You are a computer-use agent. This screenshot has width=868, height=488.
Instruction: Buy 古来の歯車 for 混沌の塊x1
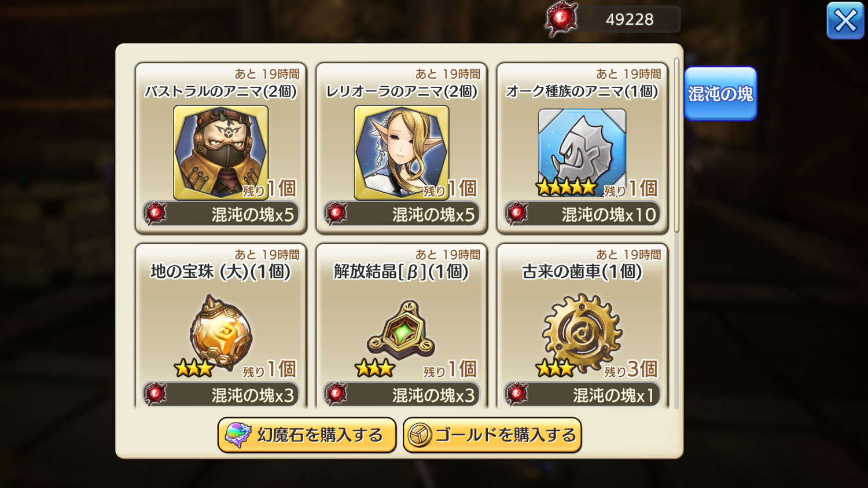click(x=582, y=395)
